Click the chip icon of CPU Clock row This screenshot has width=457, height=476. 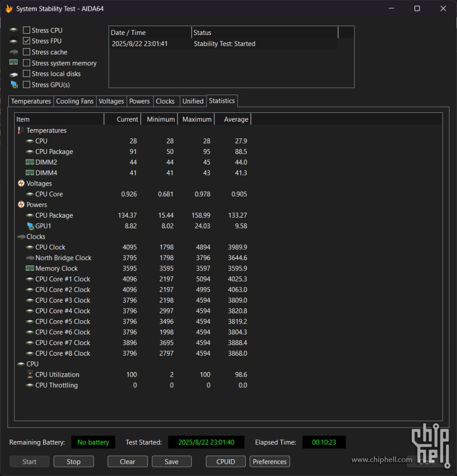click(x=30, y=247)
